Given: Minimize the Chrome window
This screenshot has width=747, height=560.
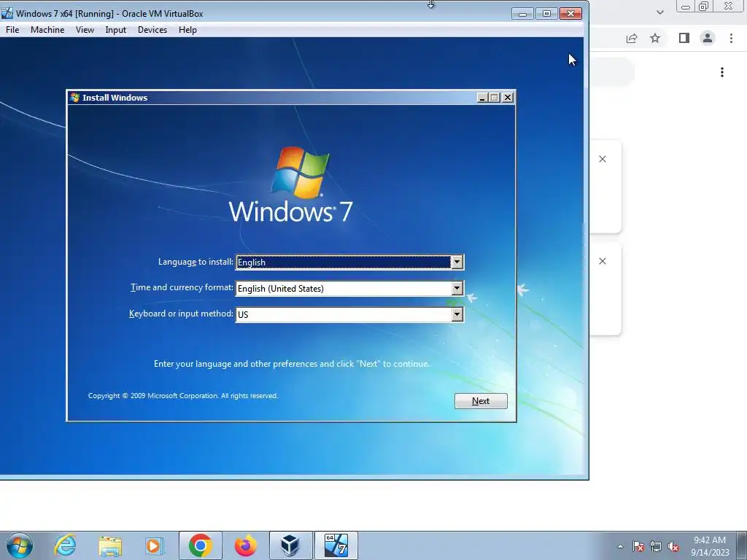Looking at the screenshot, I should click(x=686, y=6).
